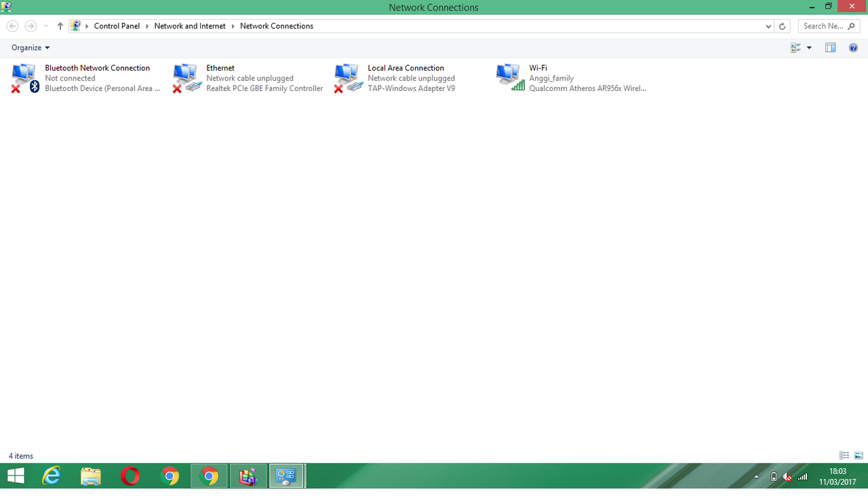Click the 4 items status bar text
The image size is (868, 500).
[21, 456]
